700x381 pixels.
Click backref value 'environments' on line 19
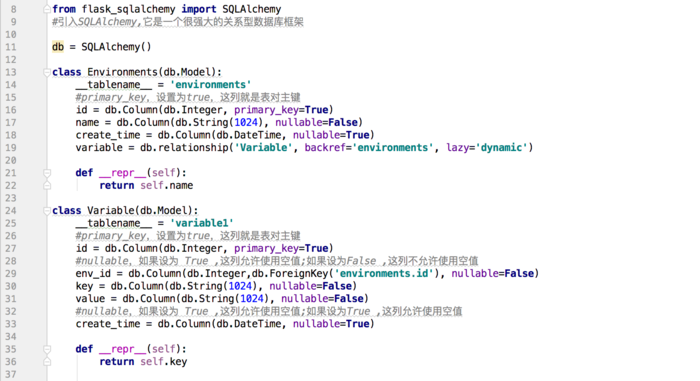click(393, 147)
